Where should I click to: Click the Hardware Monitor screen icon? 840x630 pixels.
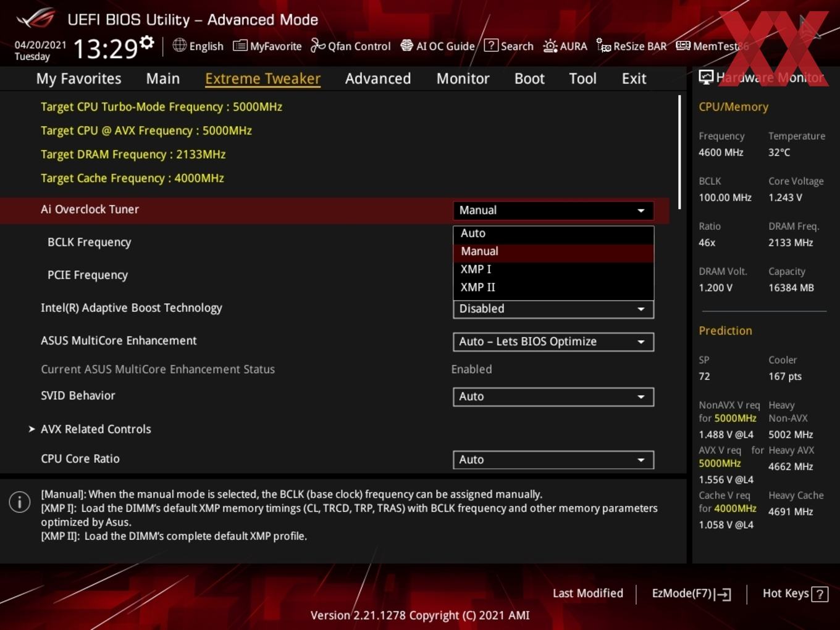[x=706, y=77]
